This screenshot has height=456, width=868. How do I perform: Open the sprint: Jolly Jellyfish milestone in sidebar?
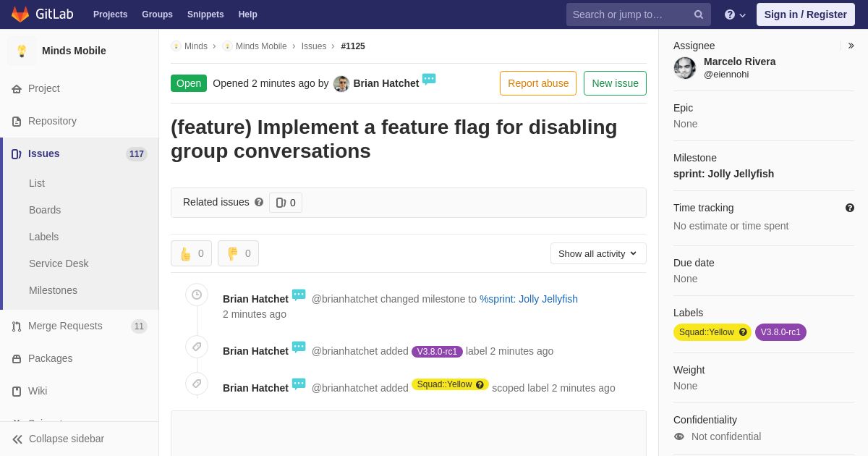pos(723,174)
